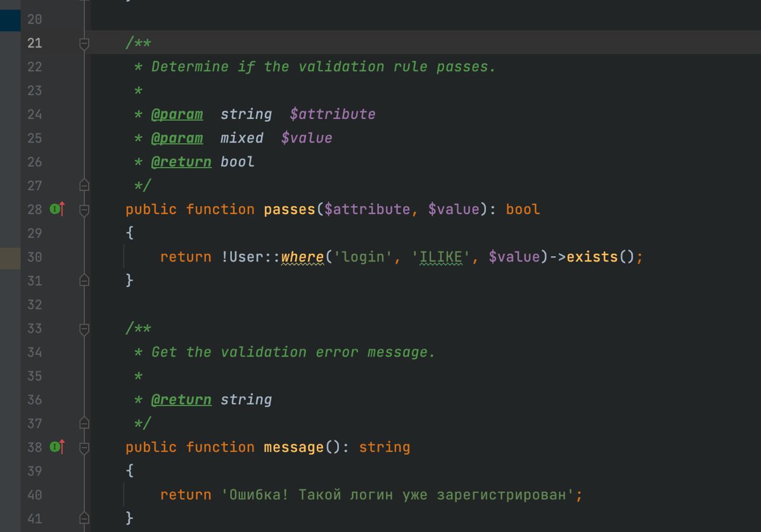Collapse the doc comment starting at line 33

coord(84,328)
